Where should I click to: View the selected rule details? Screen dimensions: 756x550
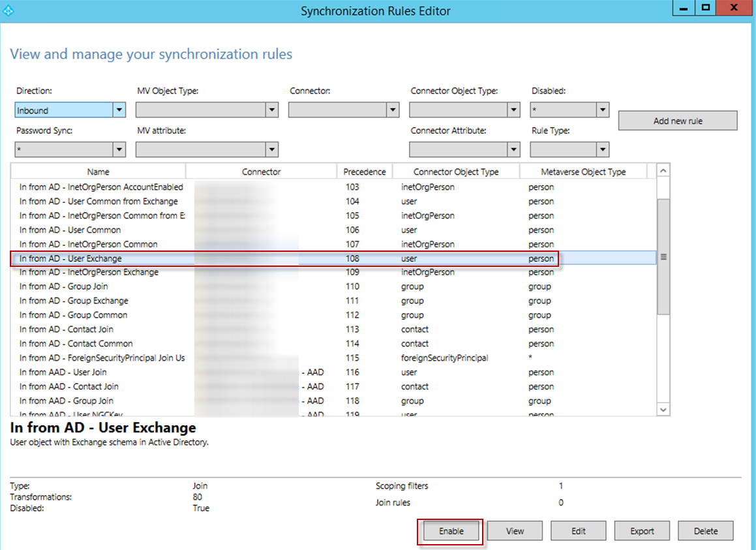click(x=514, y=530)
